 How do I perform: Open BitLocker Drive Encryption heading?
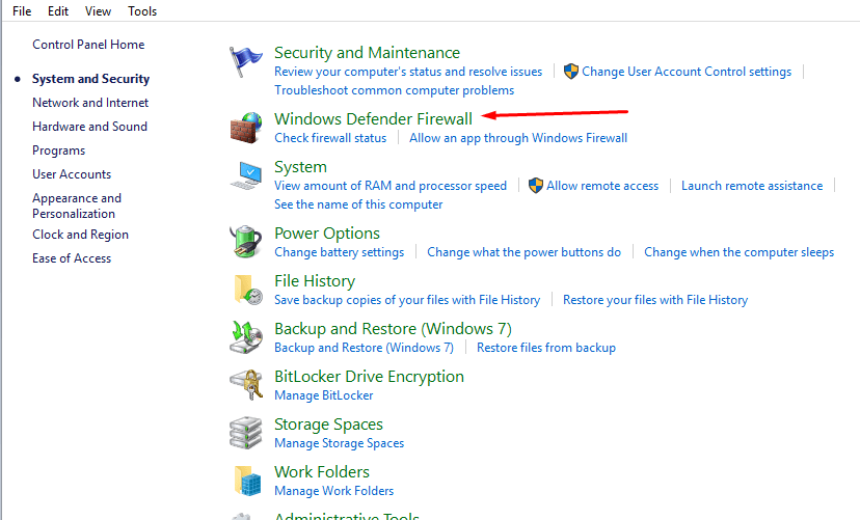(369, 376)
